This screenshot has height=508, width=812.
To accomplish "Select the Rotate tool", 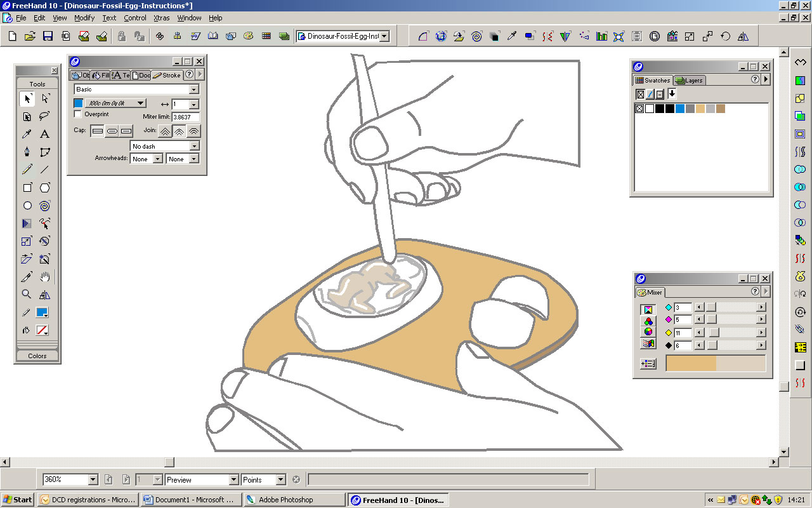I will (45, 241).
